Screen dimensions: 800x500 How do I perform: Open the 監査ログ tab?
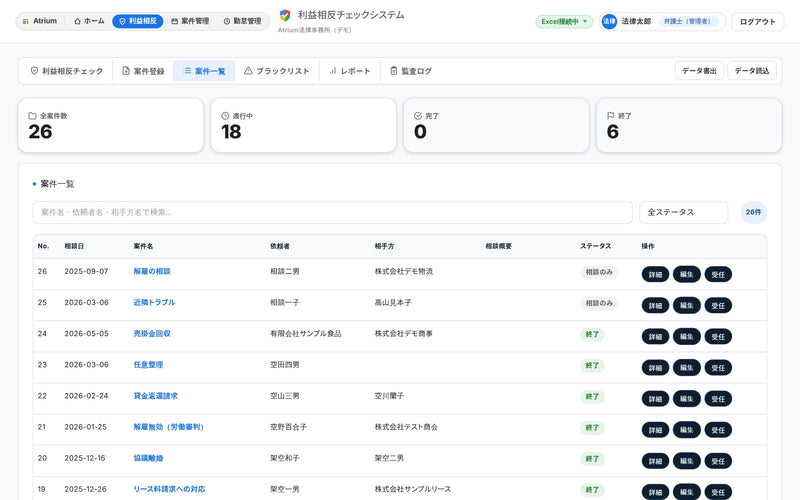click(x=411, y=71)
